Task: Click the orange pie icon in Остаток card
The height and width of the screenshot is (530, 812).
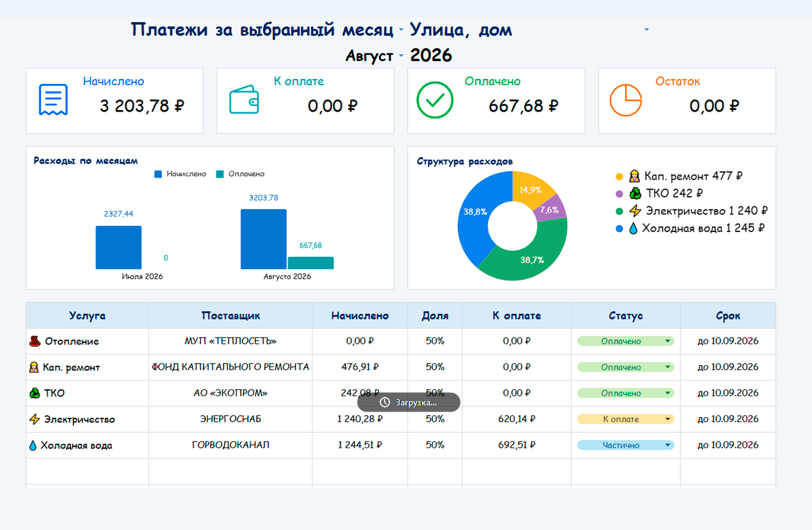Action: click(626, 100)
